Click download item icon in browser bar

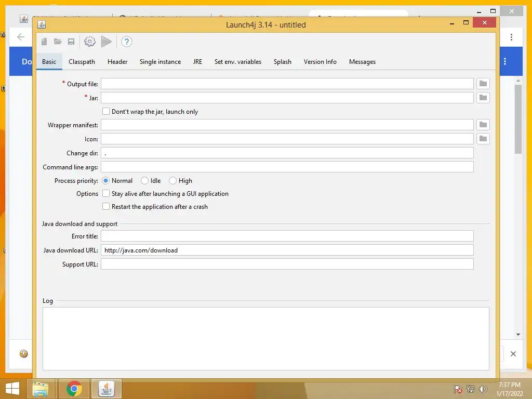[x=23, y=354]
